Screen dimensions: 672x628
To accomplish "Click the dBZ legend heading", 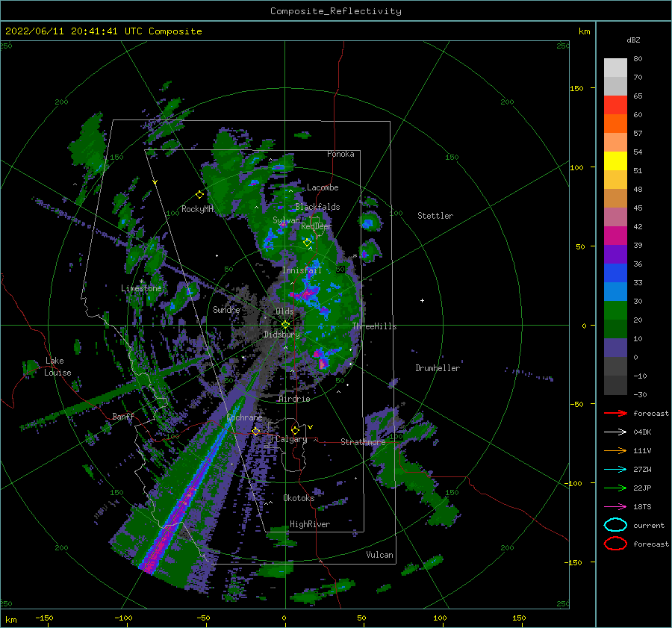I will (x=633, y=40).
